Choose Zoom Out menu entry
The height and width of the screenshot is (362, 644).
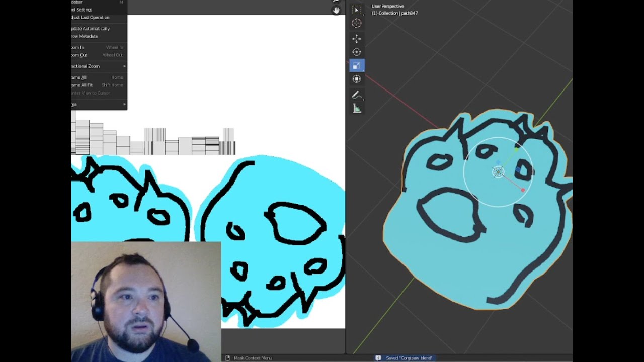(99, 55)
